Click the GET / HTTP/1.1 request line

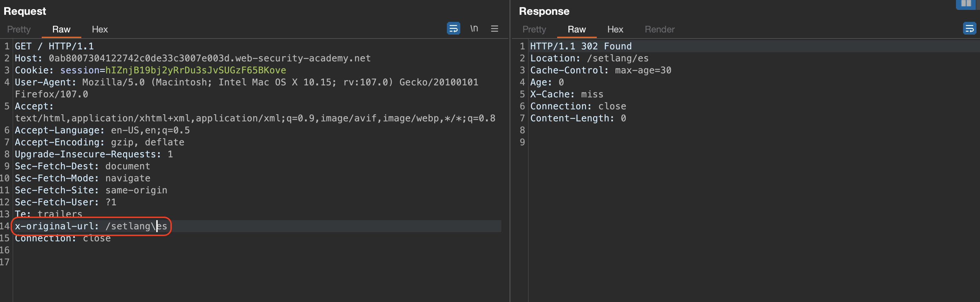pos(54,46)
